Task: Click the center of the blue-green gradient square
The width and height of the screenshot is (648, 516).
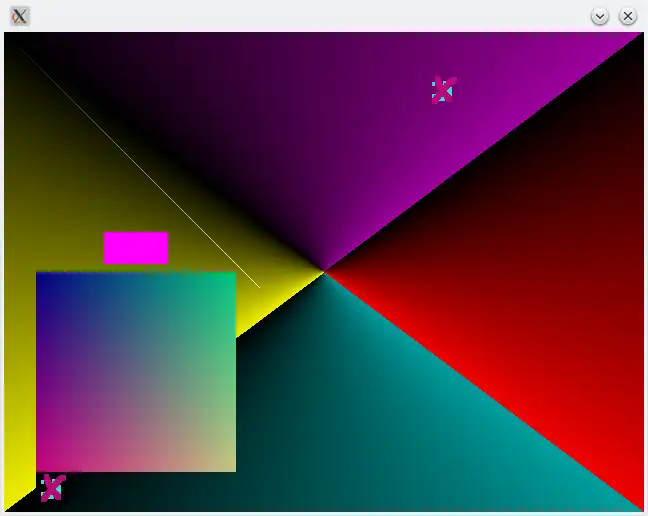Action: pos(136,372)
